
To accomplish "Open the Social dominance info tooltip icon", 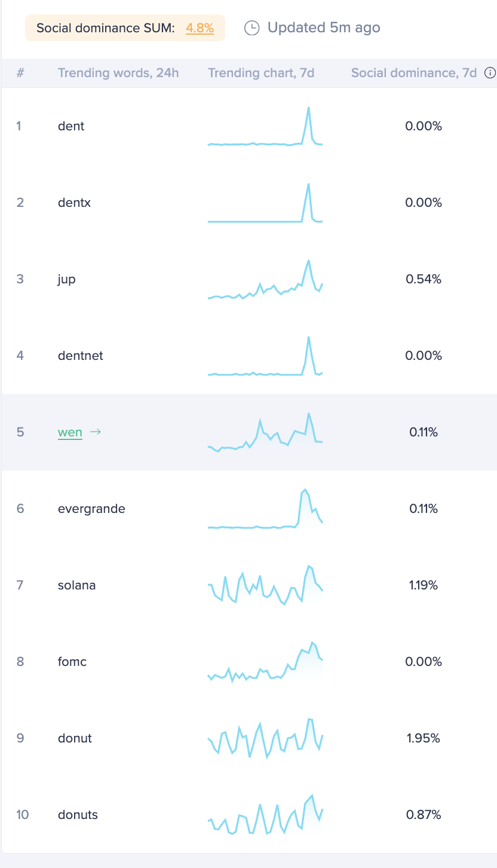I will click(x=490, y=72).
